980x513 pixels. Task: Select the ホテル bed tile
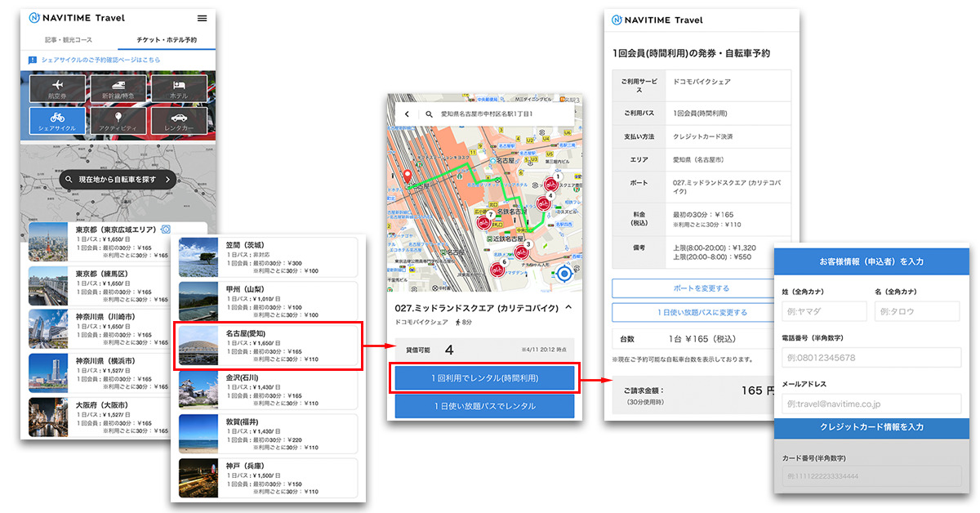coord(180,89)
